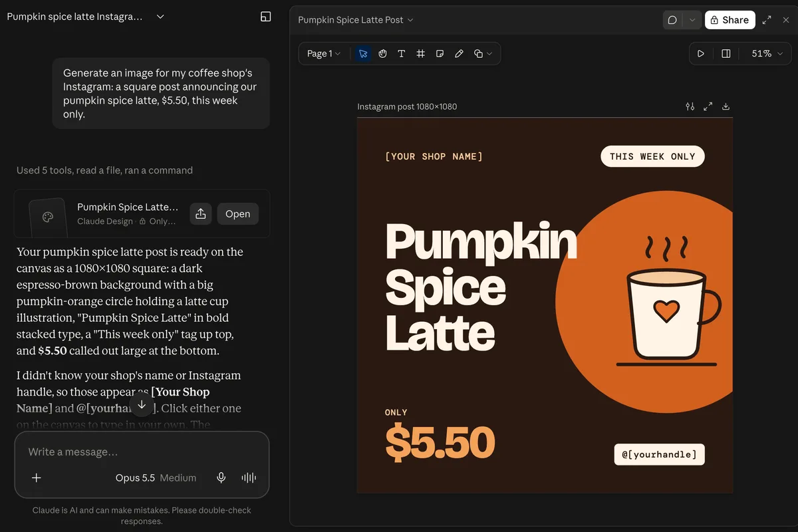This screenshot has height=532, width=798.
Task: Open the 51% zoom dropdown
Action: coord(767,54)
